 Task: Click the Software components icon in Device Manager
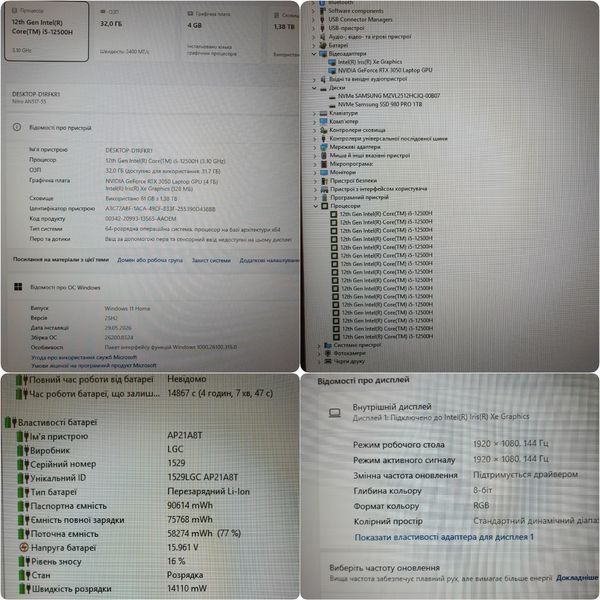coord(323,11)
